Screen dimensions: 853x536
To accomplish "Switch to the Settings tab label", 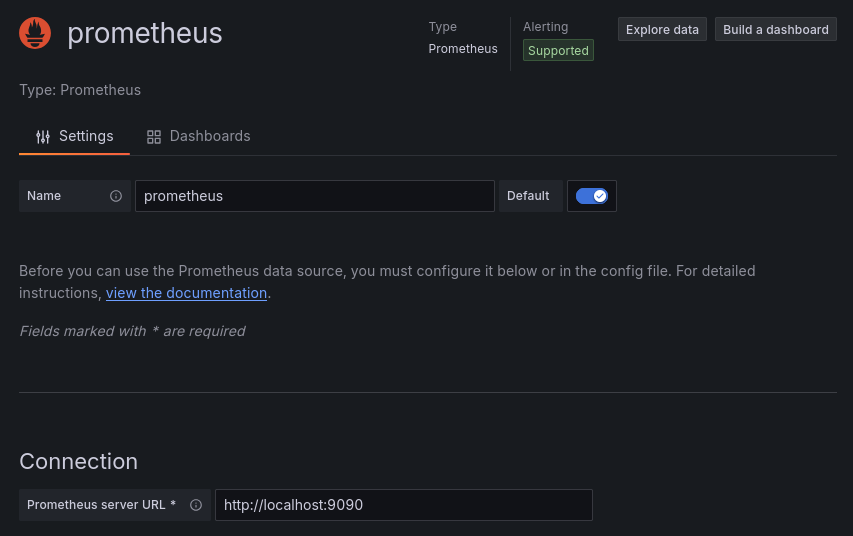I will click(x=86, y=136).
